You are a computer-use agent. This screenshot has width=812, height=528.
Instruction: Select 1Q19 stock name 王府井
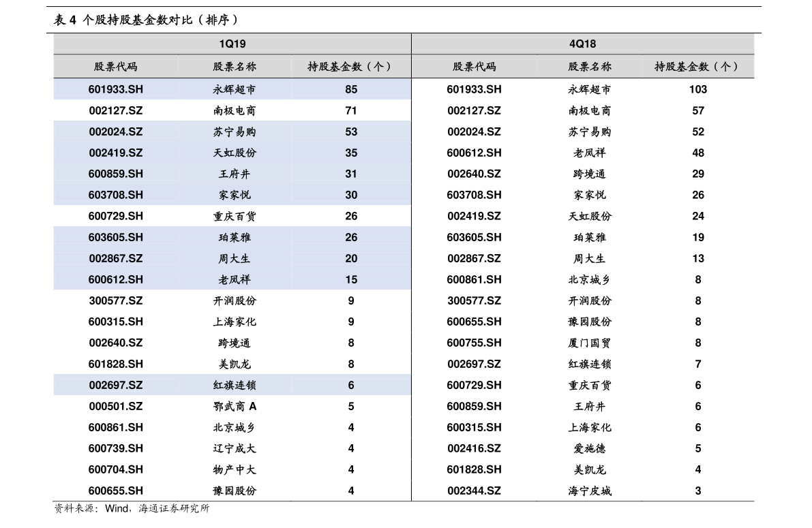coord(235,174)
